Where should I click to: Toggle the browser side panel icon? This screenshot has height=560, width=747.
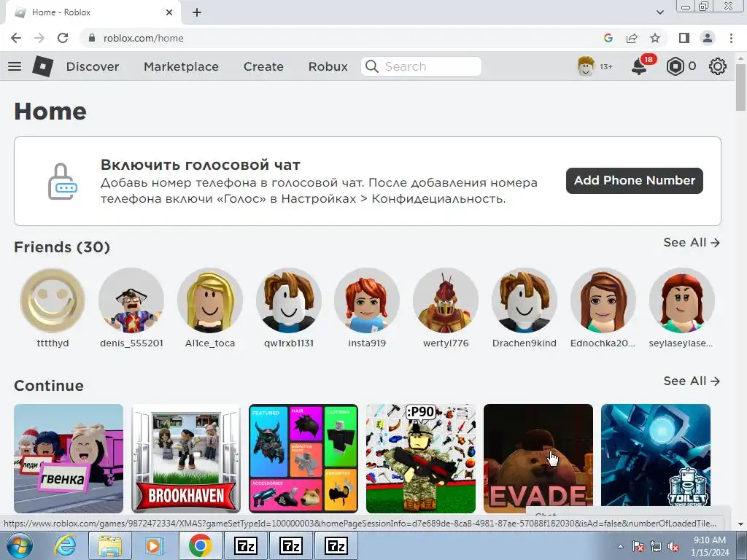[684, 38]
